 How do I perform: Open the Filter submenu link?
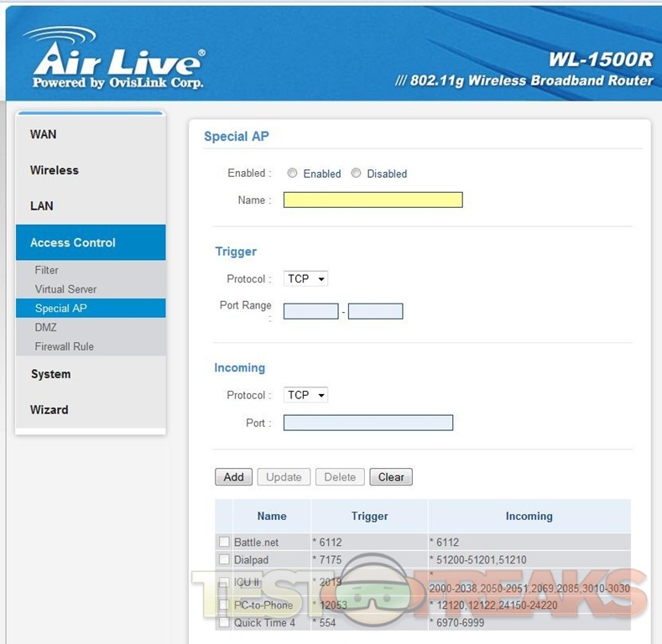click(47, 270)
